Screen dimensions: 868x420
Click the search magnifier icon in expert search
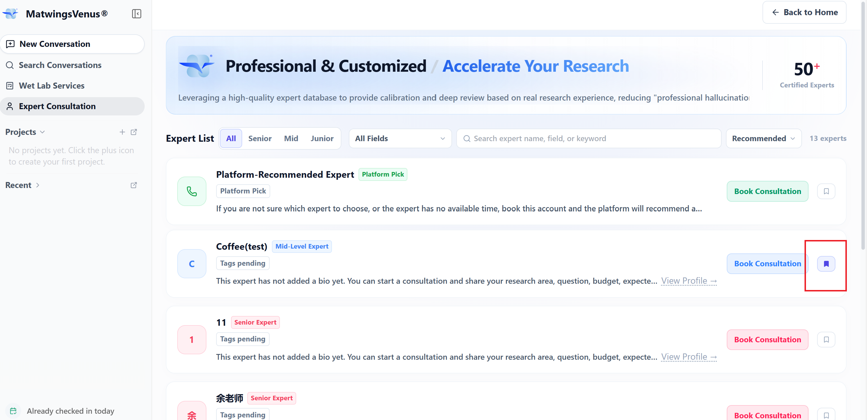tap(467, 138)
